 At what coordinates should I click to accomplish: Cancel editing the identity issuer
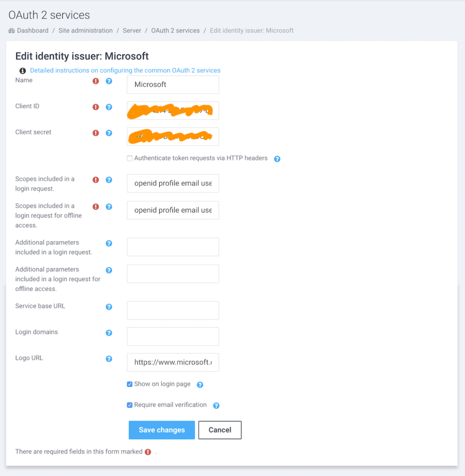click(x=220, y=430)
